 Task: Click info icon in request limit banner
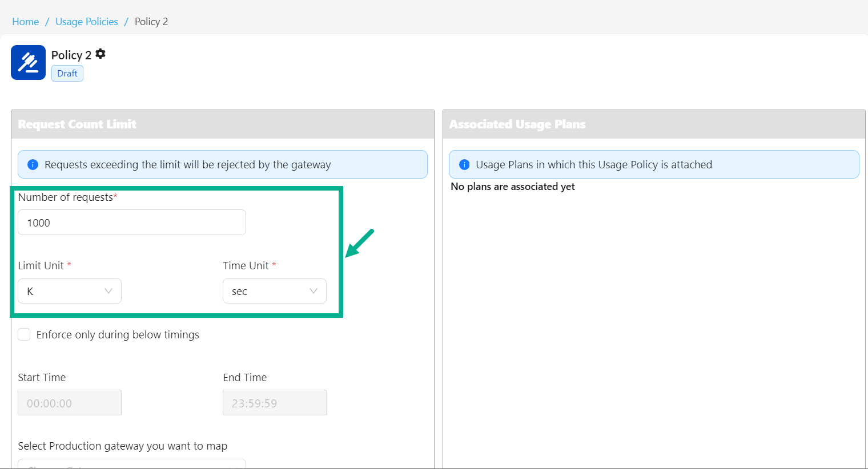tap(33, 165)
